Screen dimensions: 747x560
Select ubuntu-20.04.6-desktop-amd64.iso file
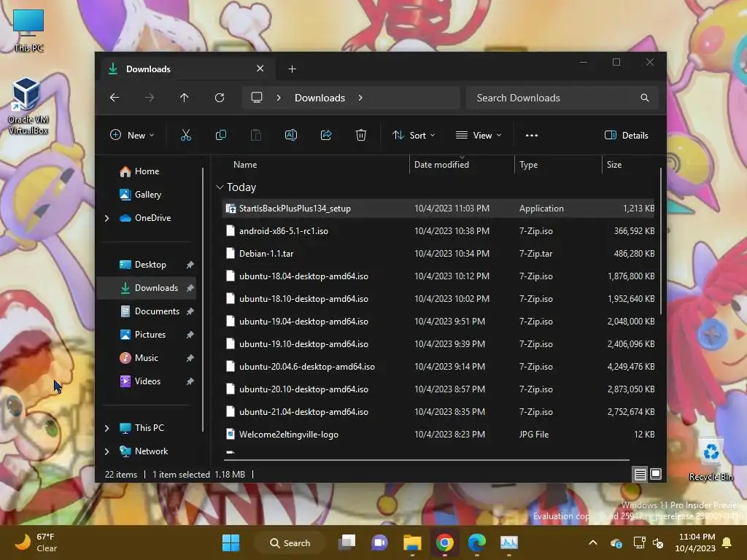[x=438, y=367]
